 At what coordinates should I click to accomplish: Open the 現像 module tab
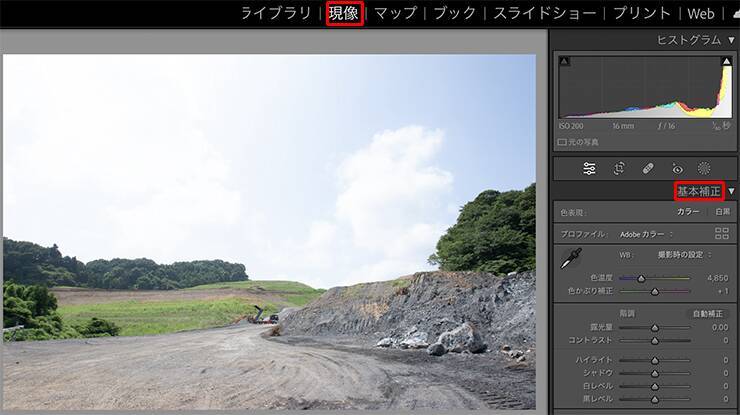coord(344,13)
